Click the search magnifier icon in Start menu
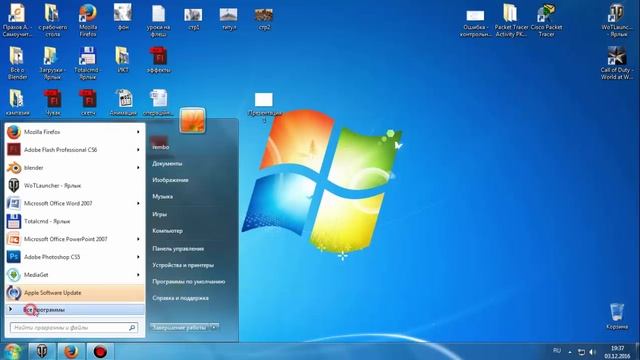The image size is (640, 360). coord(132,327)
